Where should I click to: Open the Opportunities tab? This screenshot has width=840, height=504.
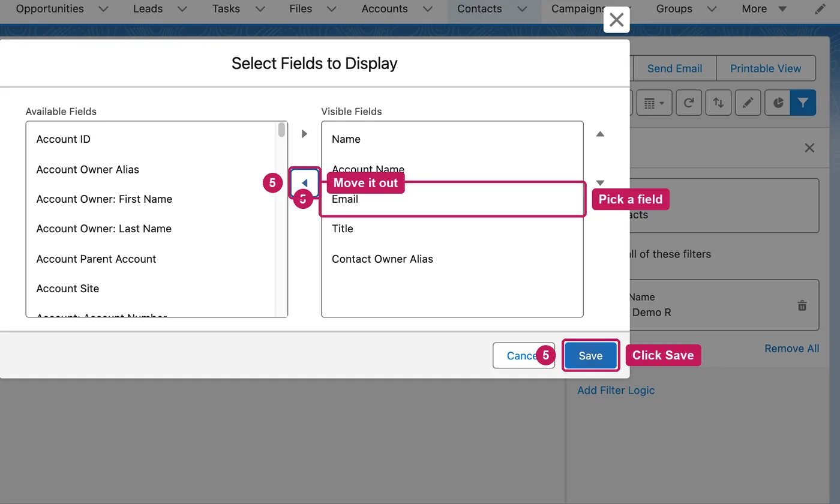click(x=50, y=9)
